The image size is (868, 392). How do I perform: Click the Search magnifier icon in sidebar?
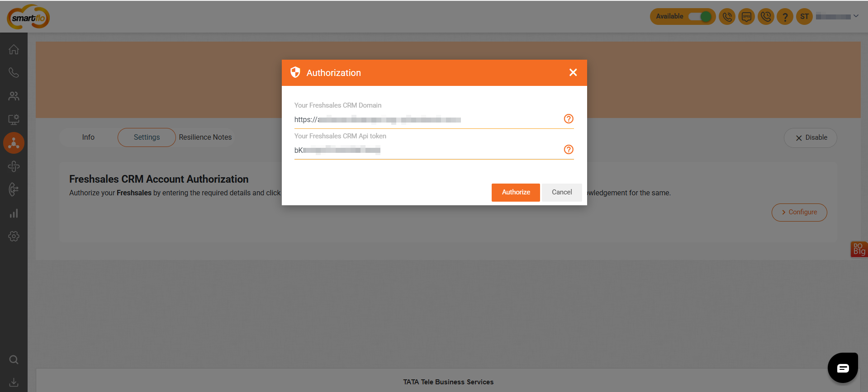point(14,359)
